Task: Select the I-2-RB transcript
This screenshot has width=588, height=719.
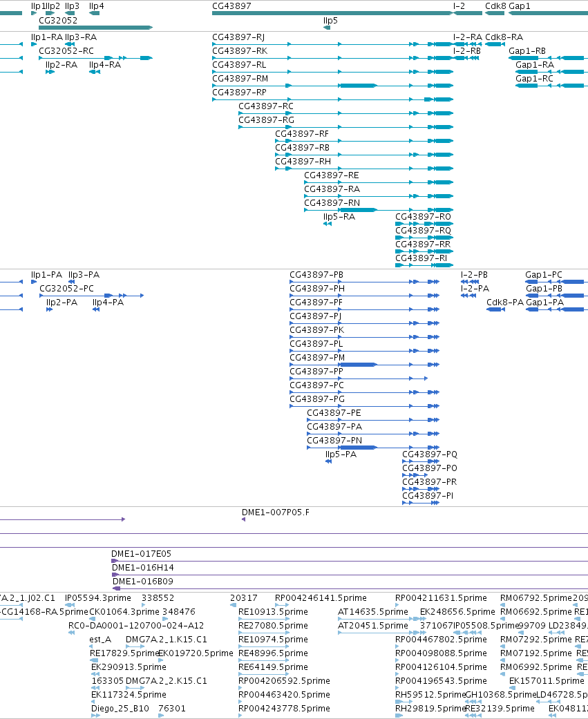Action: [x=466, y=58]
